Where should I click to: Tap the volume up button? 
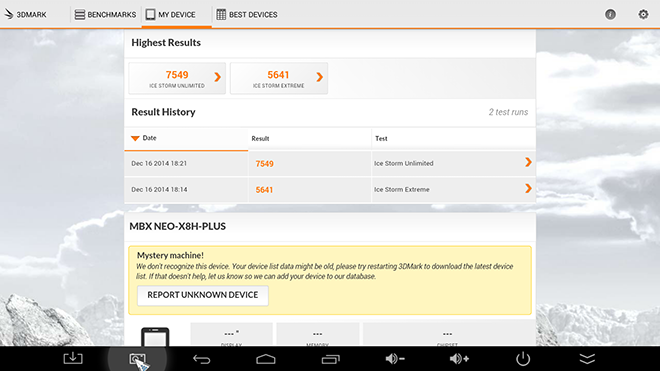point(459,359)
